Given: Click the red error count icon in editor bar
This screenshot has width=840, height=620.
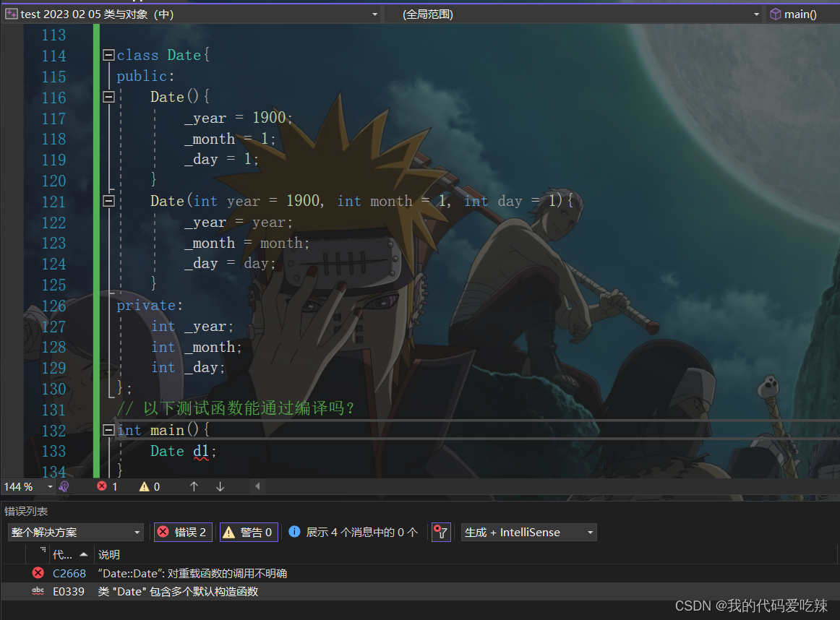Looking at the screenshot, I should (x=102, y=486).
